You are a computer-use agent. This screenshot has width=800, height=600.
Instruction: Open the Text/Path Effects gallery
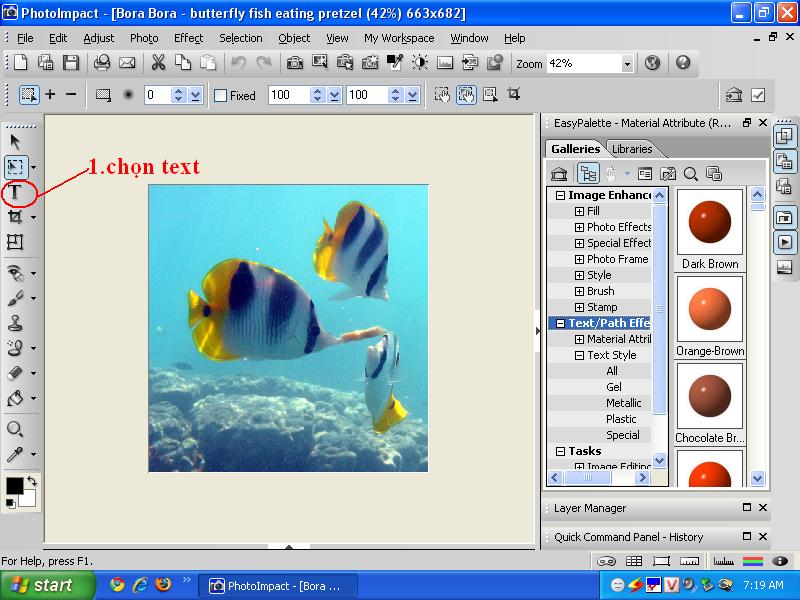pyautogui.click(x=609, y=323)
